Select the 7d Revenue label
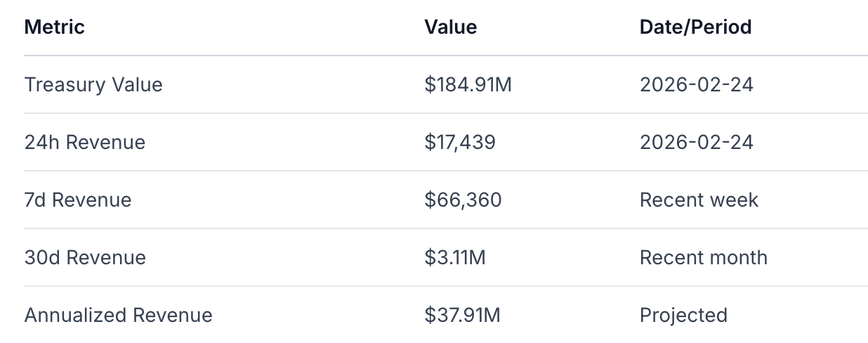 click(x=78, y=200)
